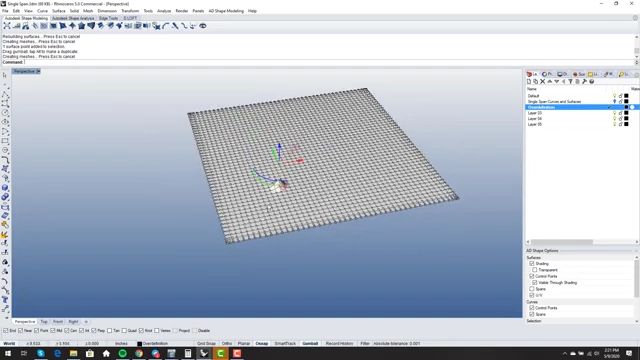Click color swatch of Layer 05
This screenshot has height=360, width=640.
[x=626, y=124]
